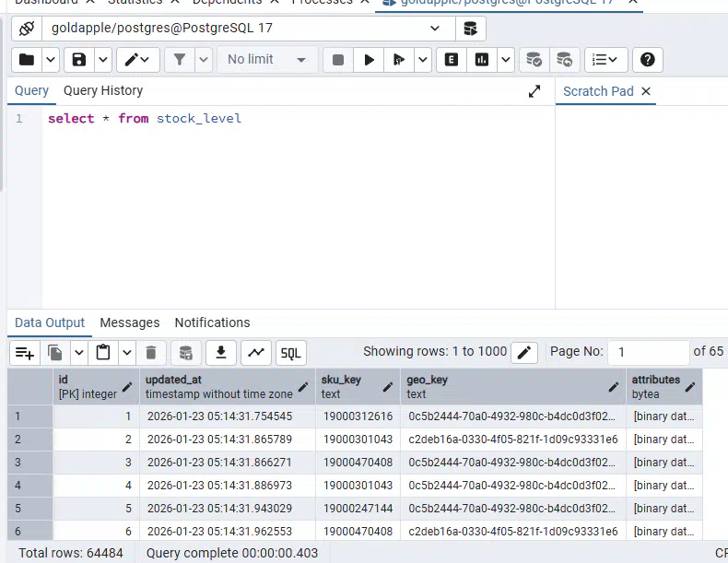
Task: Save query file with the floppy icon
Action: (79, 60)
